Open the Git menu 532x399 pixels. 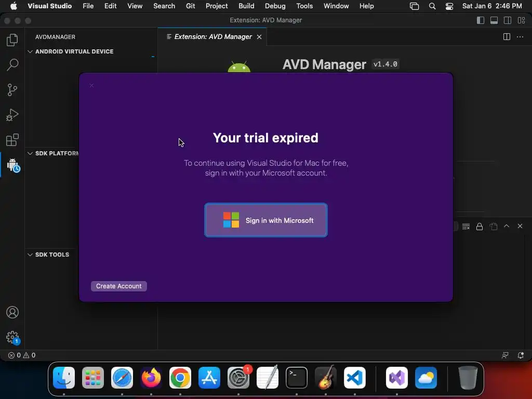pyautogui.click(x=190, y=6)
